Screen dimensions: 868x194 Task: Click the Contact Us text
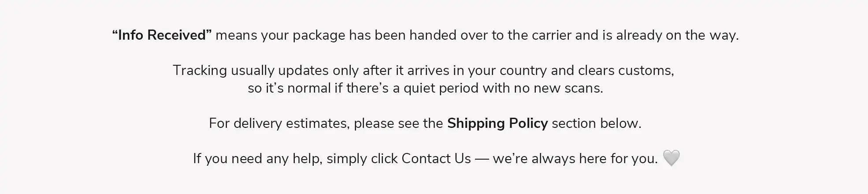coord(436,159)
